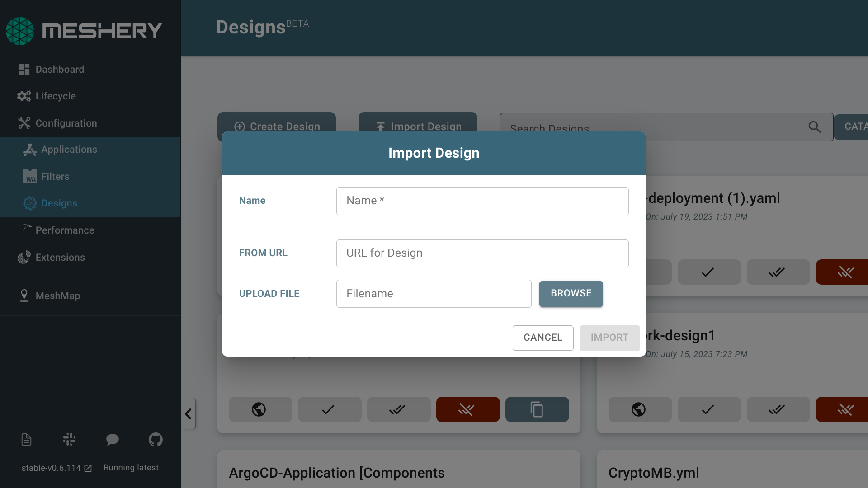Collapse the sidebar with the chevron arrow
The width and height of the screenshot is (868, 488).
click(x=189, y=414)
